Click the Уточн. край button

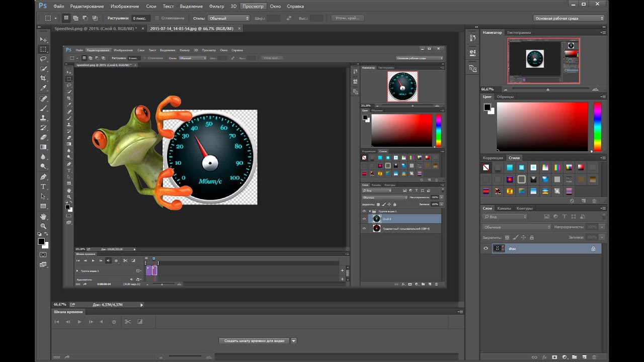[347, 18]
